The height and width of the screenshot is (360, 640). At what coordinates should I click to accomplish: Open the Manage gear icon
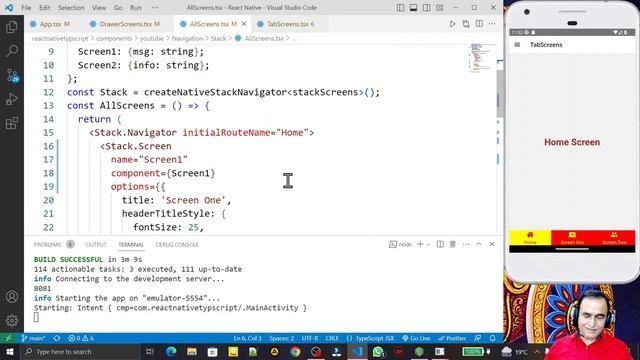click(x=12, y=320)
